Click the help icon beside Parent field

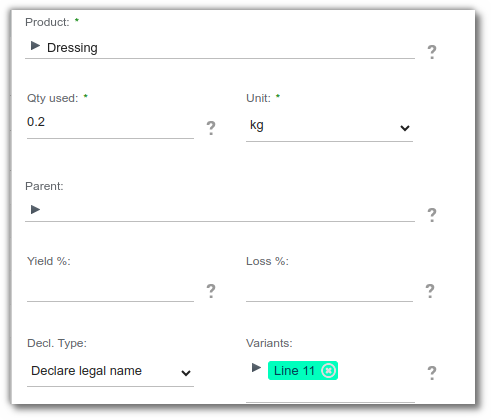pos(432,215)
